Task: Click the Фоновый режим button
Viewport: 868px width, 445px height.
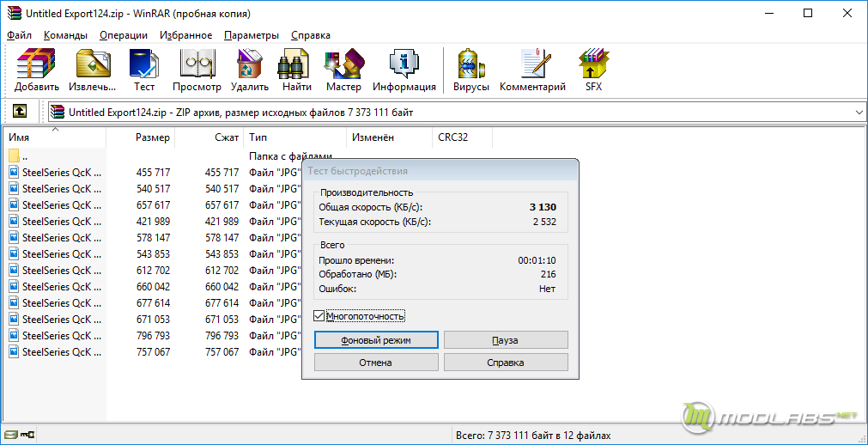Action: coord(376,340)
